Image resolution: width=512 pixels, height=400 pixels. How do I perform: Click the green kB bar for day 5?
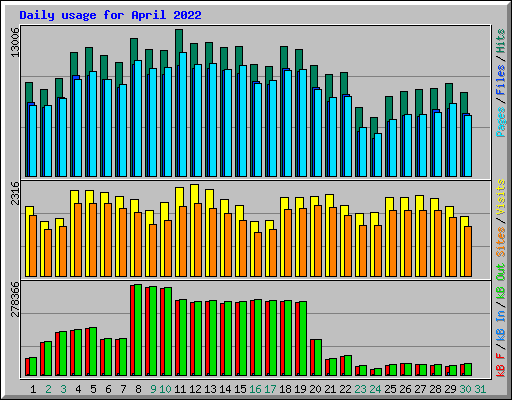(x=93, y=352)
